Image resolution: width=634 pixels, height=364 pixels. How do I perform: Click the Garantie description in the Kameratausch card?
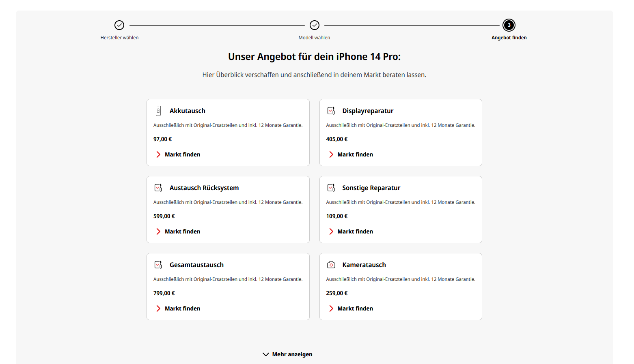[x=401, y=279]
